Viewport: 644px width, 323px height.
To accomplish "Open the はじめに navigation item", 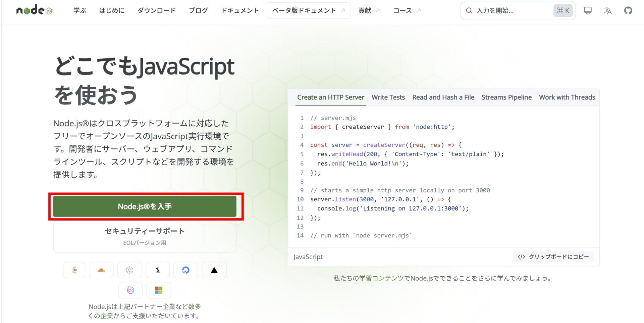I will coord(112,10).
